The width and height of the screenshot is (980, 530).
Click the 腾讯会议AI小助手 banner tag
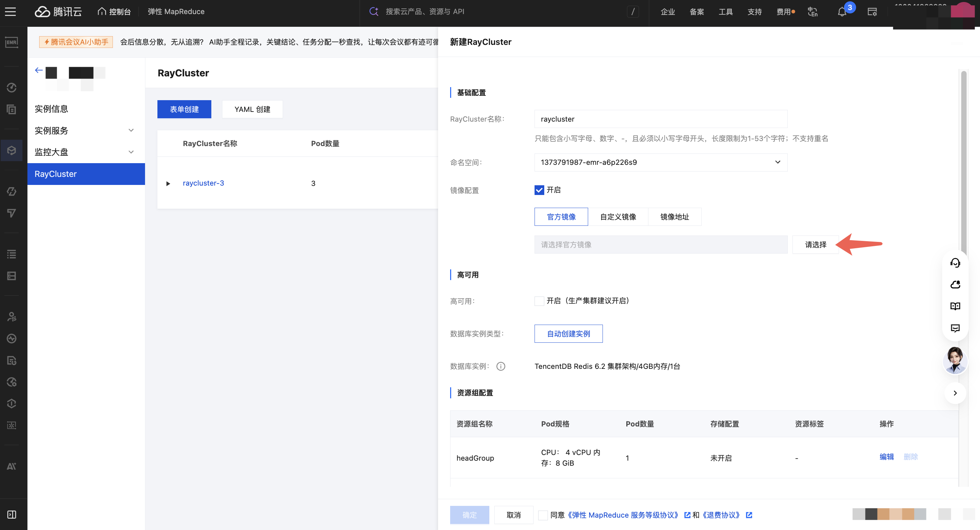(x=76, y=42)
